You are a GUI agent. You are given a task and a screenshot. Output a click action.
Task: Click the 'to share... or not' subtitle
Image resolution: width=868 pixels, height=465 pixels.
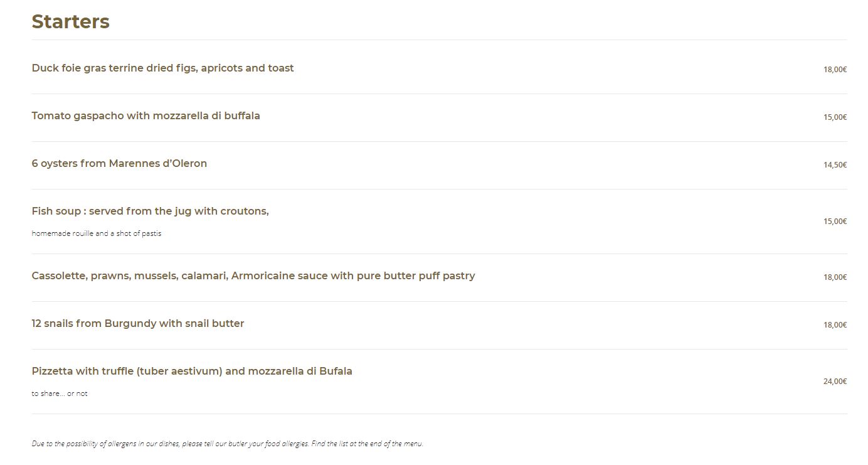(x=60, y=393)
